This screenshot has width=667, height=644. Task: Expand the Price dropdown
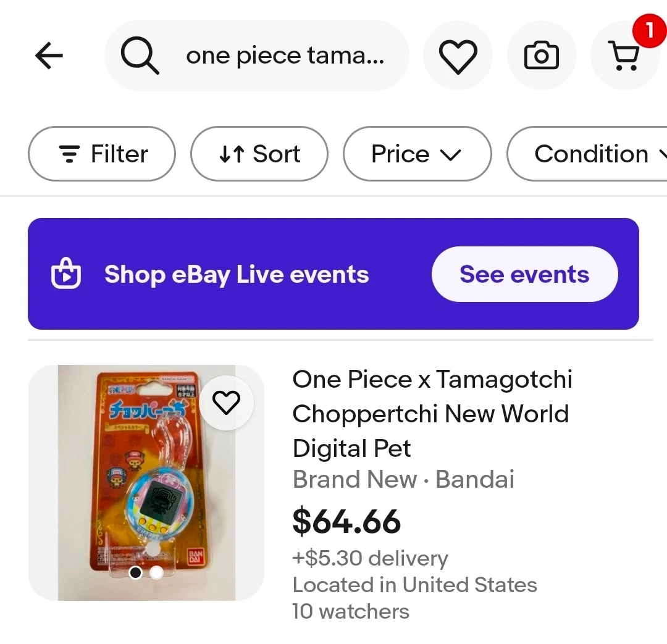[x=417, y=154]
